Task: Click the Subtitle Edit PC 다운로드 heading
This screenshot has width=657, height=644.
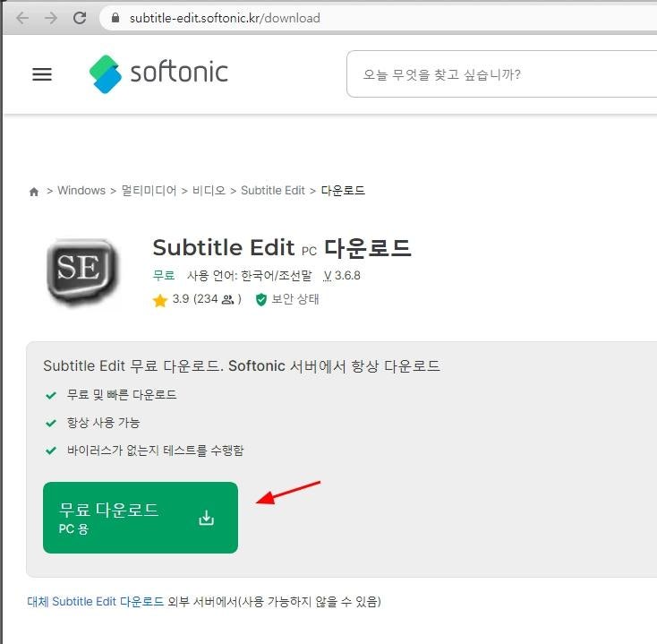Action: point(282,247)
